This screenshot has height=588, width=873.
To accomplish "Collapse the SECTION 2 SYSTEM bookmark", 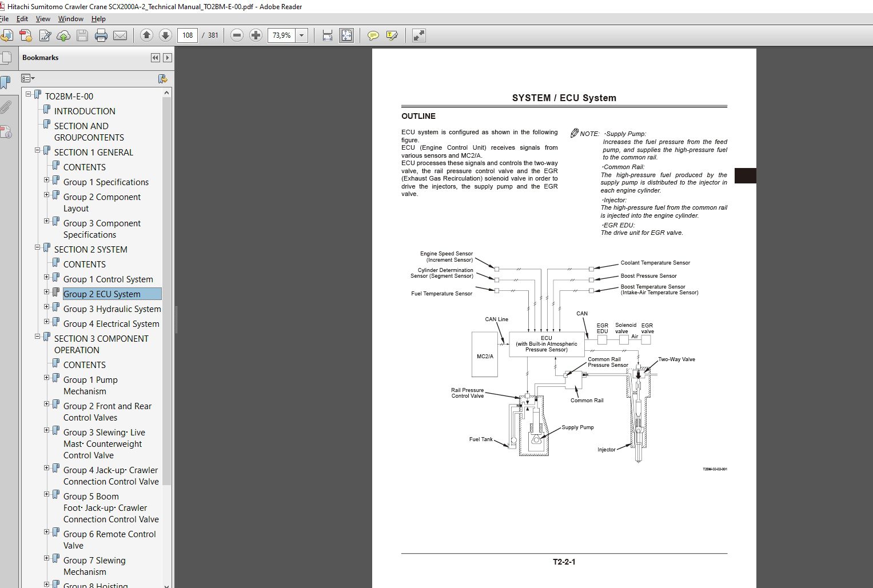I will (38, 247).
